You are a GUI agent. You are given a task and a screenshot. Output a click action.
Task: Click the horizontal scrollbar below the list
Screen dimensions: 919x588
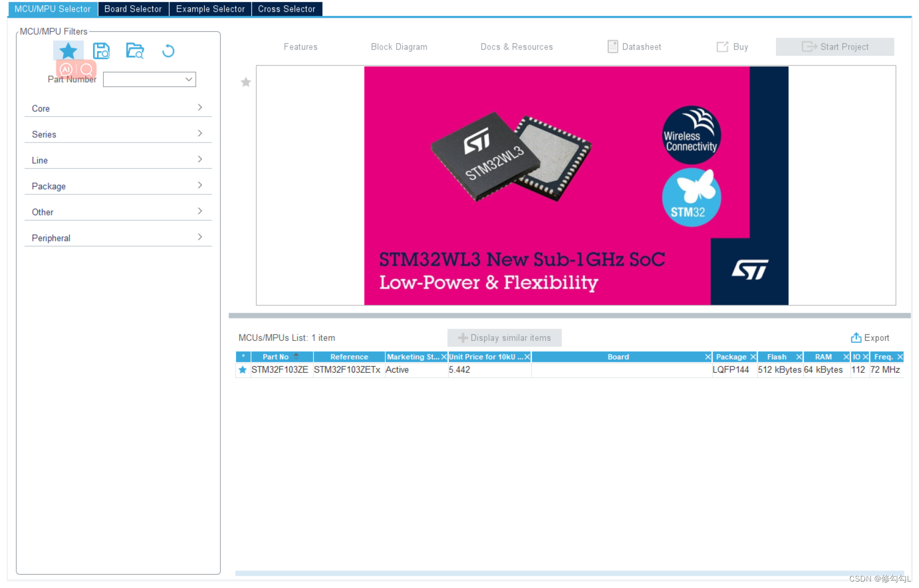pyautogui.click(x=569, y=573)
